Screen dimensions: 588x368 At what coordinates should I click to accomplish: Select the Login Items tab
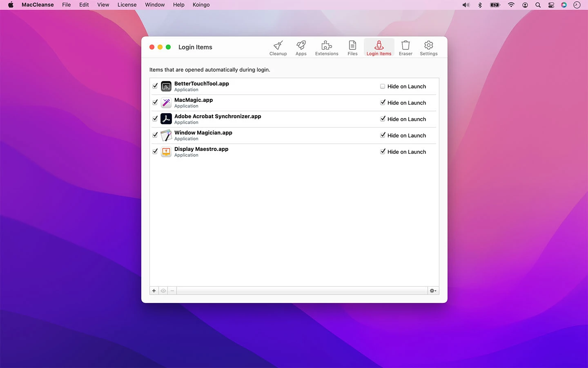[379, 48]
